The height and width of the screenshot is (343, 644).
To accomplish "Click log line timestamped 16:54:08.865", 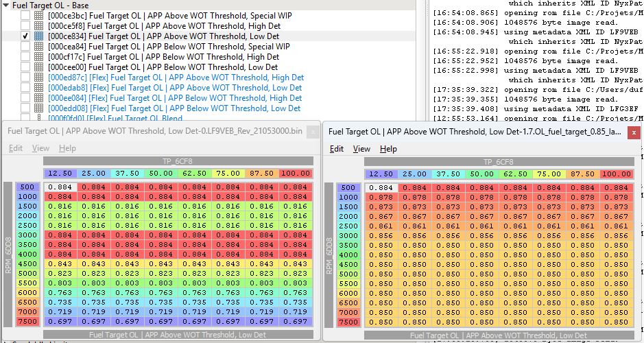I will [x=538, y=13].
